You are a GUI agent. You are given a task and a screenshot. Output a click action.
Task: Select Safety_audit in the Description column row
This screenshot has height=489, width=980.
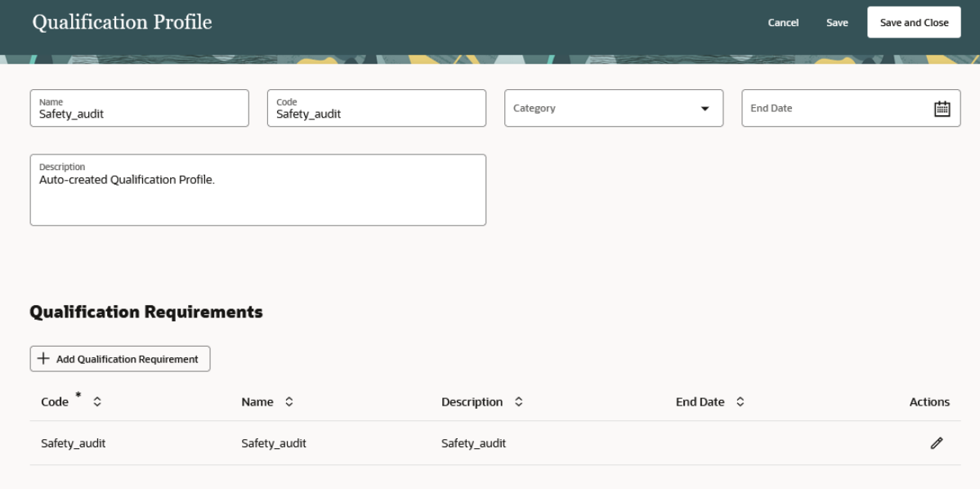coord(474,443)
